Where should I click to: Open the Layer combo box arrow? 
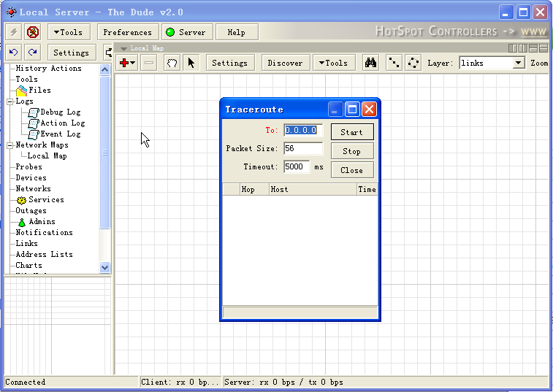pyautogui.click(x=518, y=63)
